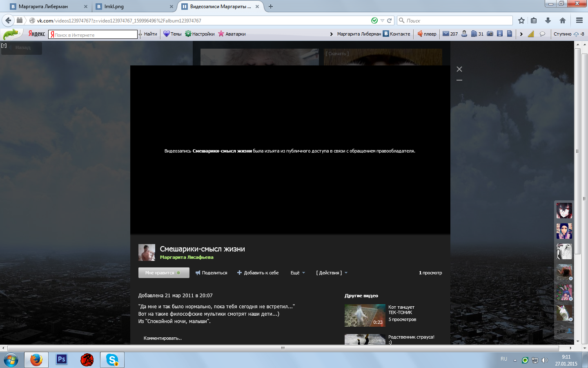
Task: Open the [ Действия ] dropdown
Action: click(332, 273)
